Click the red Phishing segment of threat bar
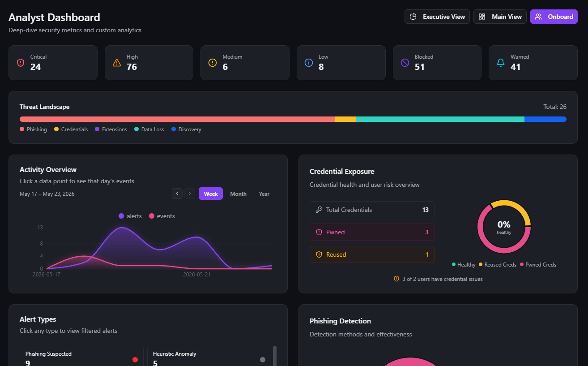Screen dimensions: 588x366 [177, 119]
